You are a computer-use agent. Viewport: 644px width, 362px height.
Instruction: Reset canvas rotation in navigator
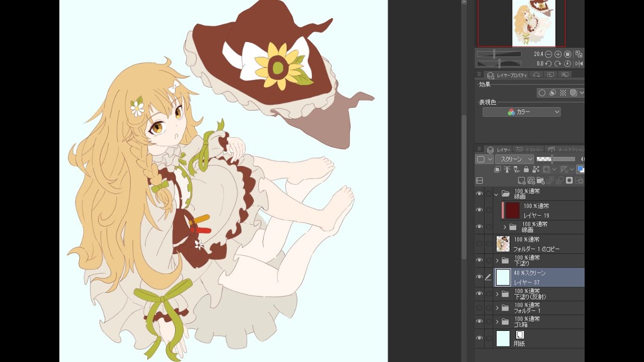pos(568,63)
